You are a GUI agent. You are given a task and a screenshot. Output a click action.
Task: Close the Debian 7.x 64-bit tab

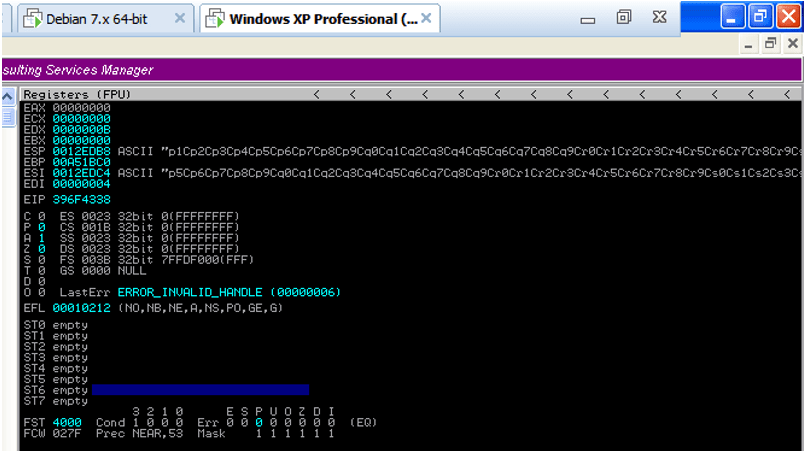pos(180,18)
